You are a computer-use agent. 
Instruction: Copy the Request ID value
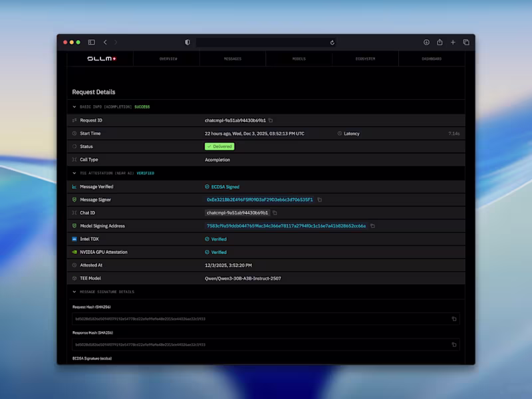tap(271, 120)
